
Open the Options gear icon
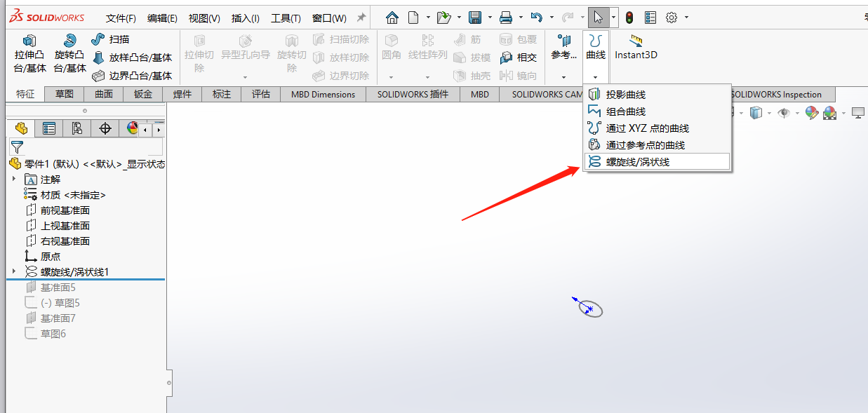point(672,18)
